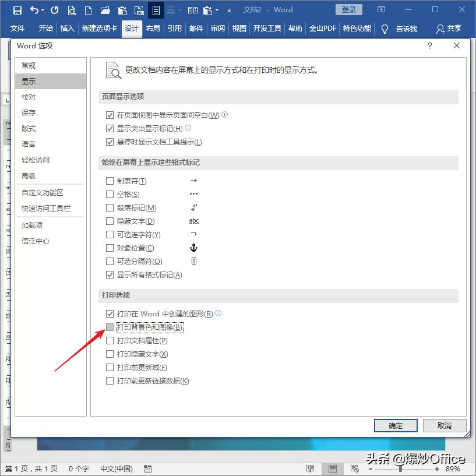
Task: Click the Redo icon
Action: coord(54,10)
